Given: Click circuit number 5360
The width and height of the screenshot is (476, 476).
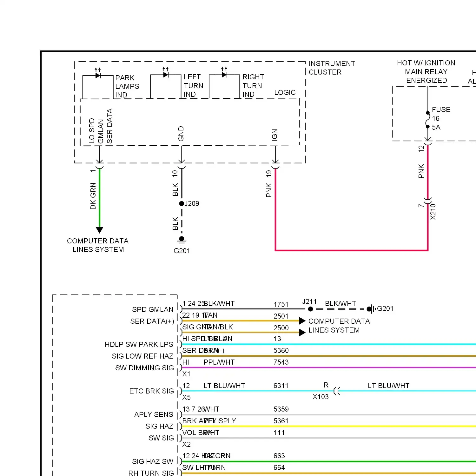Looking at the screenshot, I should point(281,350).
